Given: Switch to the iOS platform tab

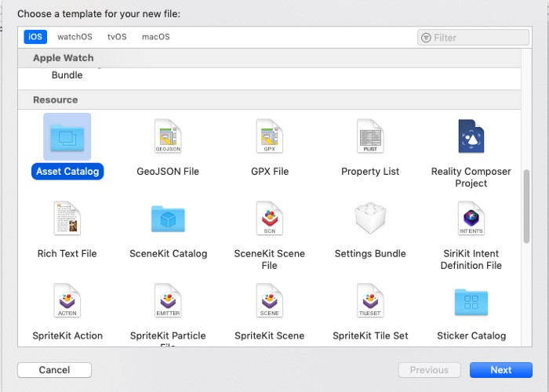Looking at the screenshot, I should [35, 37].
